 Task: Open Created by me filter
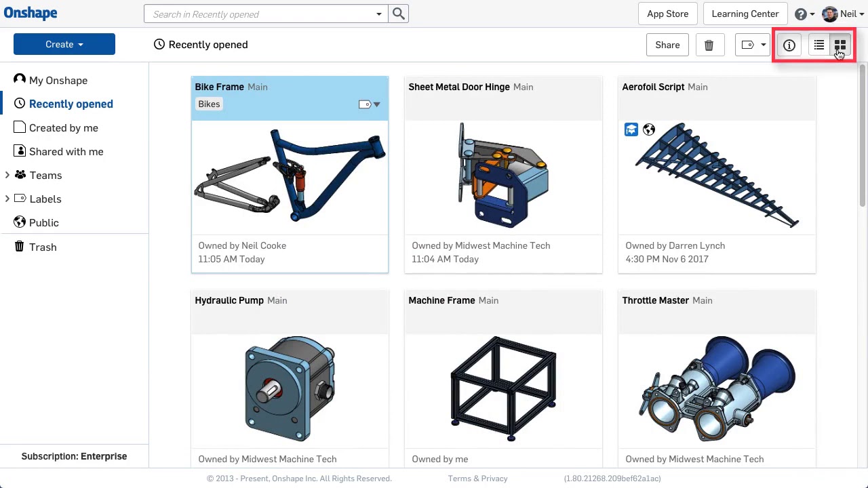63,127
